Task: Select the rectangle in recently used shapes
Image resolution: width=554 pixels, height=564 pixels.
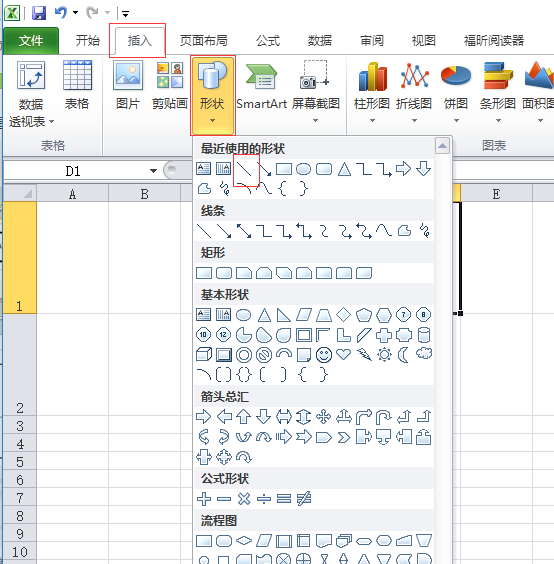Action: point(283,169)
